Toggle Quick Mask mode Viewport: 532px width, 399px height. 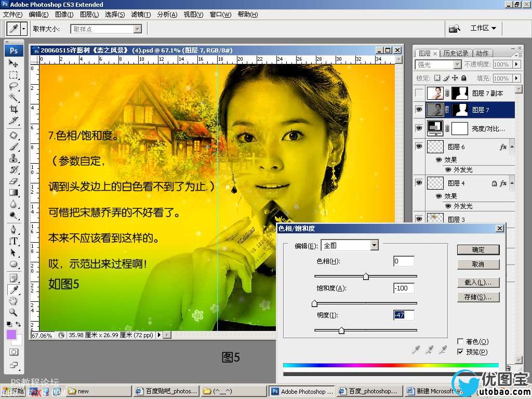coord(14,352)
